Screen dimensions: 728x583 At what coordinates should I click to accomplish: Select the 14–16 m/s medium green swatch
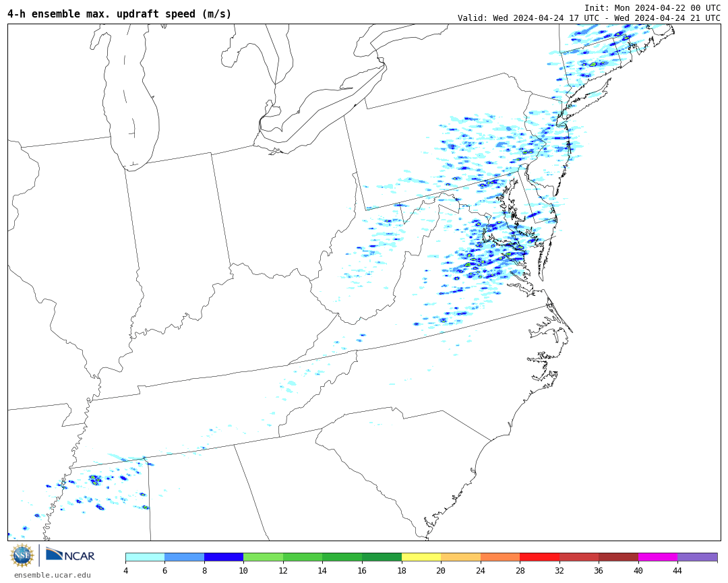342,557
